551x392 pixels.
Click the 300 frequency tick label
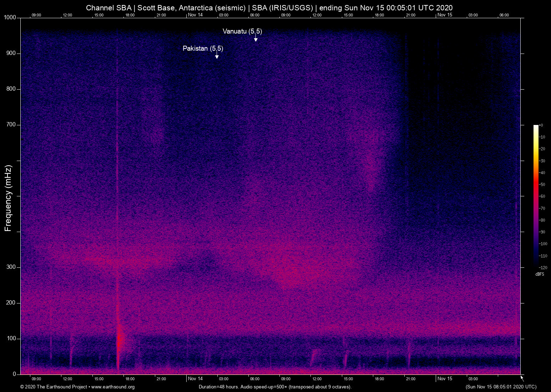coord(11,267)
